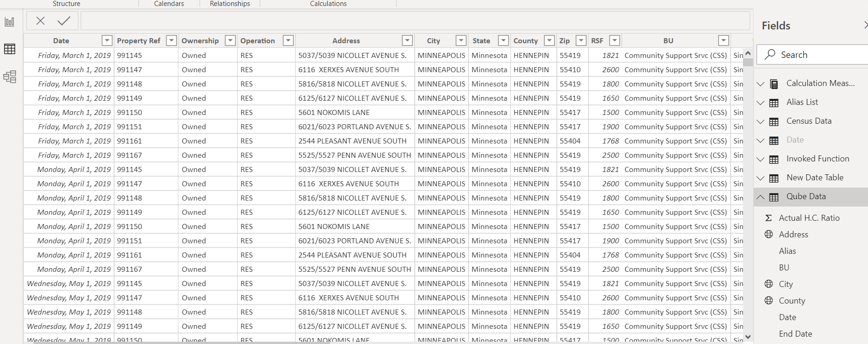Click the globe icon beside Address field
This screenshot has width=868, height=344.
769,235
